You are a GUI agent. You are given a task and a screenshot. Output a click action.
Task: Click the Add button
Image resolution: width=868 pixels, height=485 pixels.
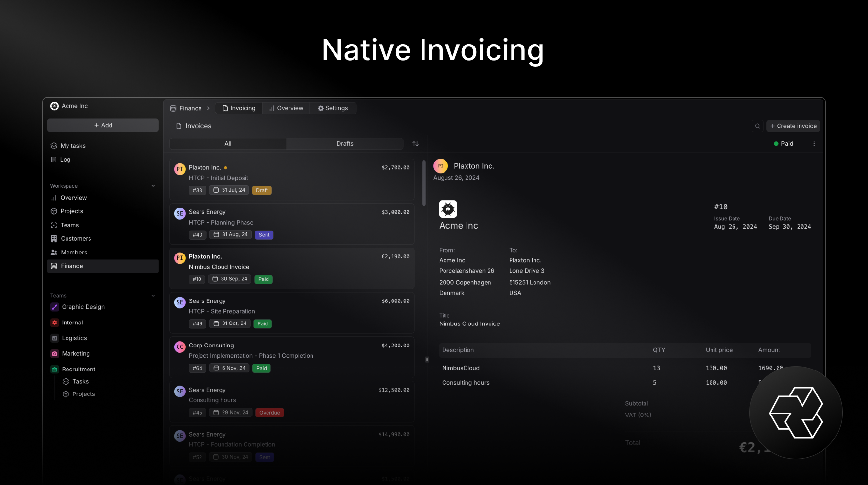tap(103, 125)
